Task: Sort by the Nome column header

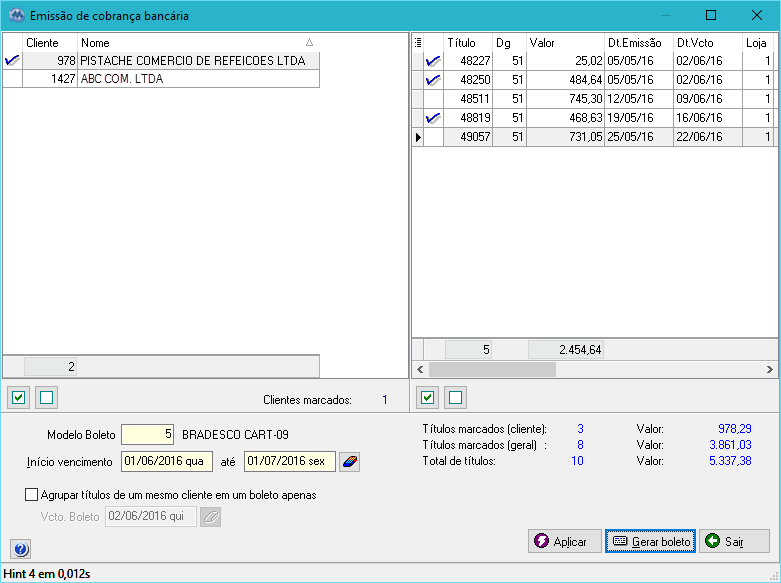Action: 198,43
